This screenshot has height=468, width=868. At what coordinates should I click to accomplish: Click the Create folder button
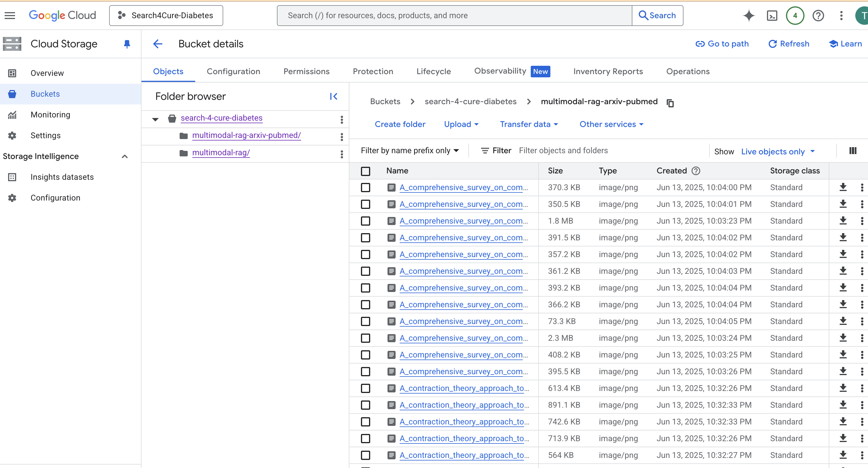click(400, 124)
